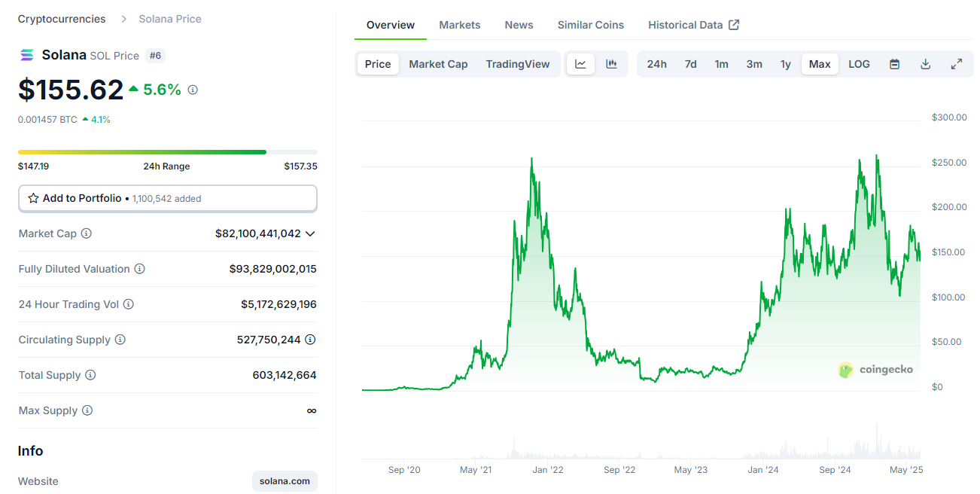Set chart range to 3m

tap(754, 64)
